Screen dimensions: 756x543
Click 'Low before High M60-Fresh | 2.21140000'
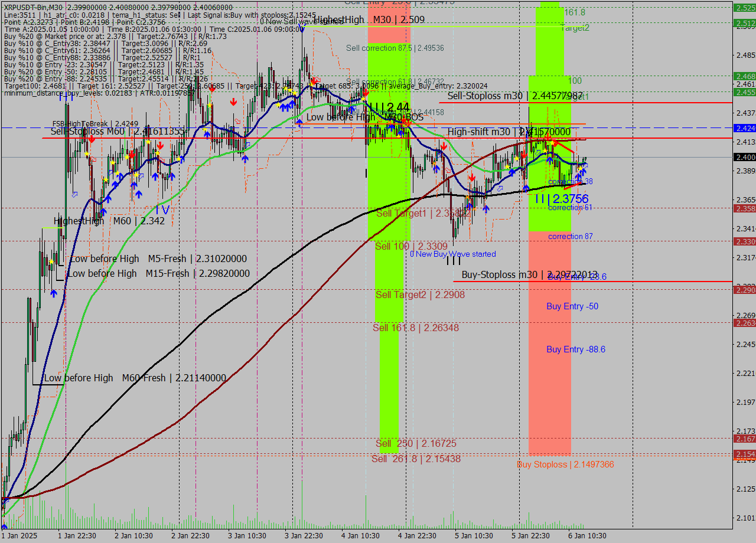coord(135,378)
